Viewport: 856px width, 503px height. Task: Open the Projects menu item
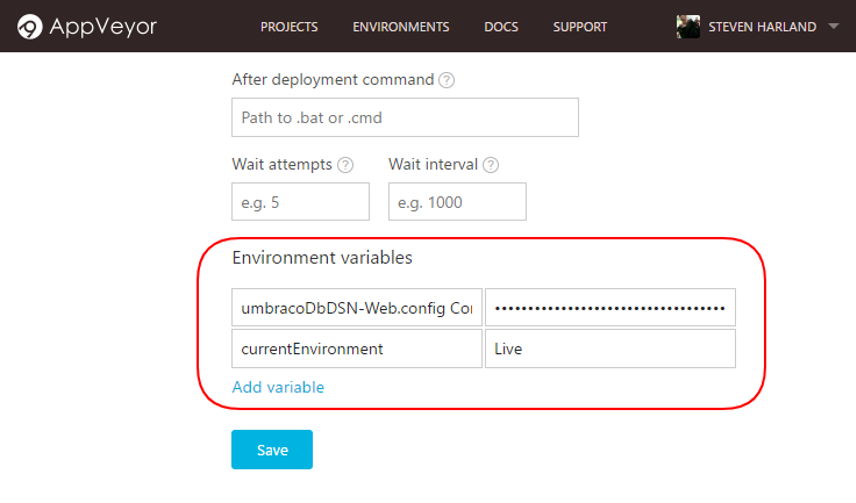tap(289, 27)
